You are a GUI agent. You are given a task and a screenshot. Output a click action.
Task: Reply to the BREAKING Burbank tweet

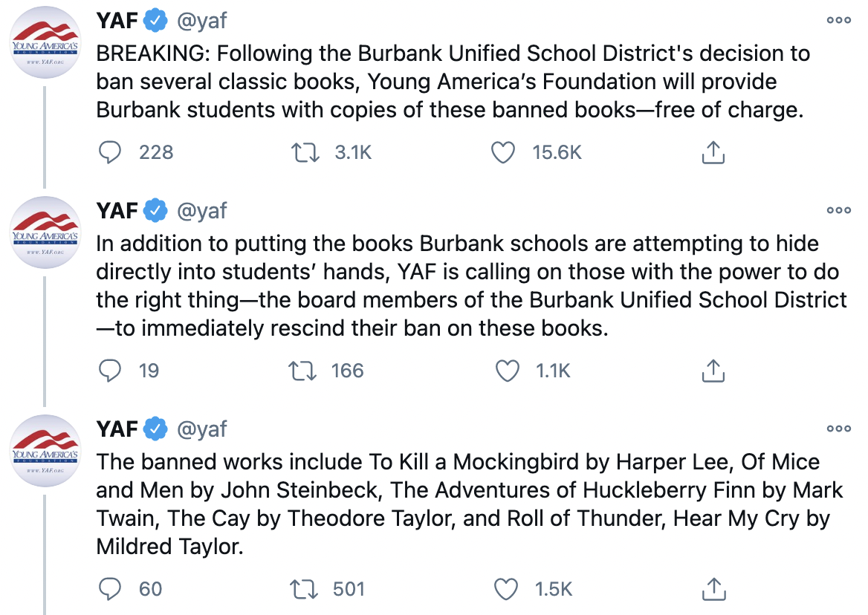click(109, 152)
